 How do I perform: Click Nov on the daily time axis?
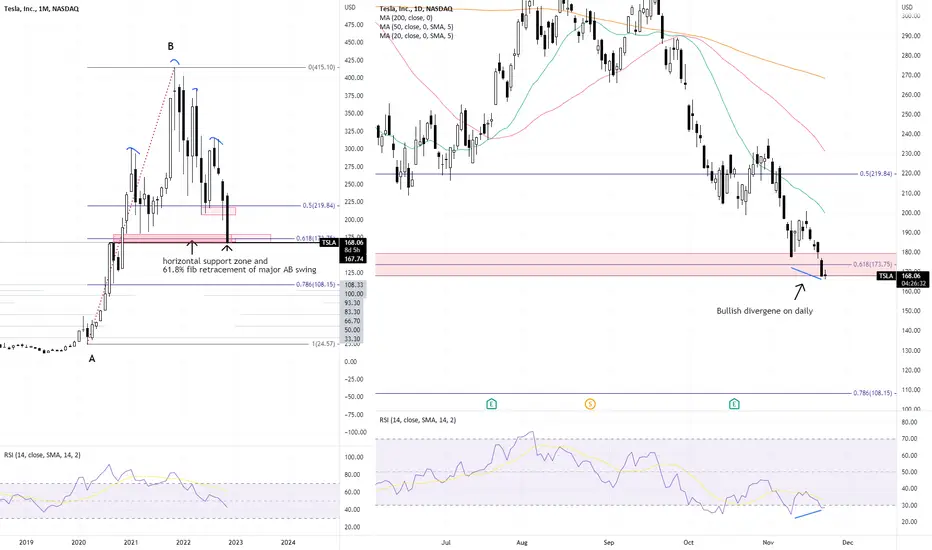point(768,542)
